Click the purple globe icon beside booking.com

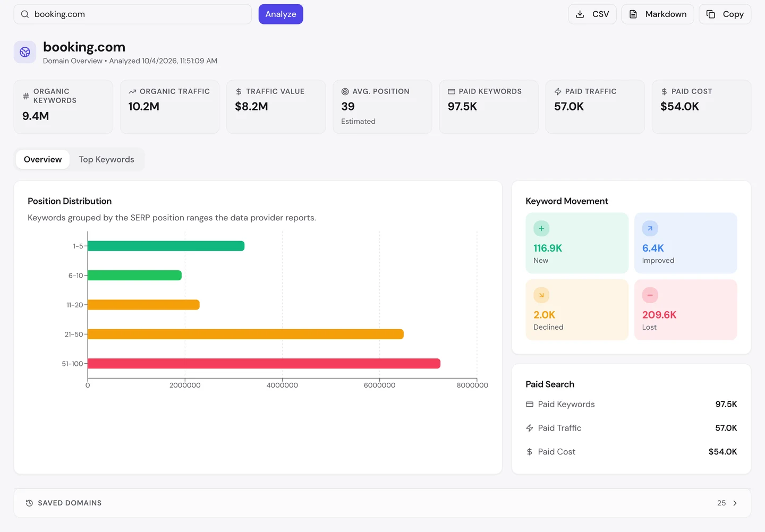click(x=25, y=52)
